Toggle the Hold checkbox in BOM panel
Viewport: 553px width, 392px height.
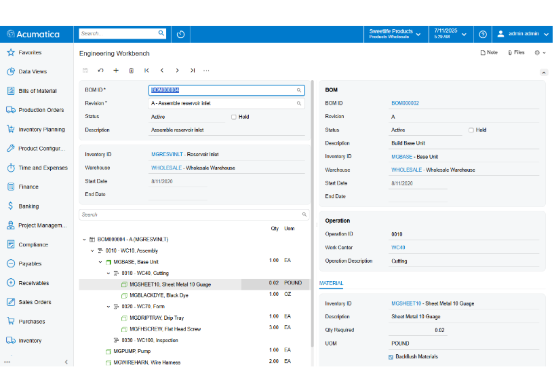click(471, 130)
